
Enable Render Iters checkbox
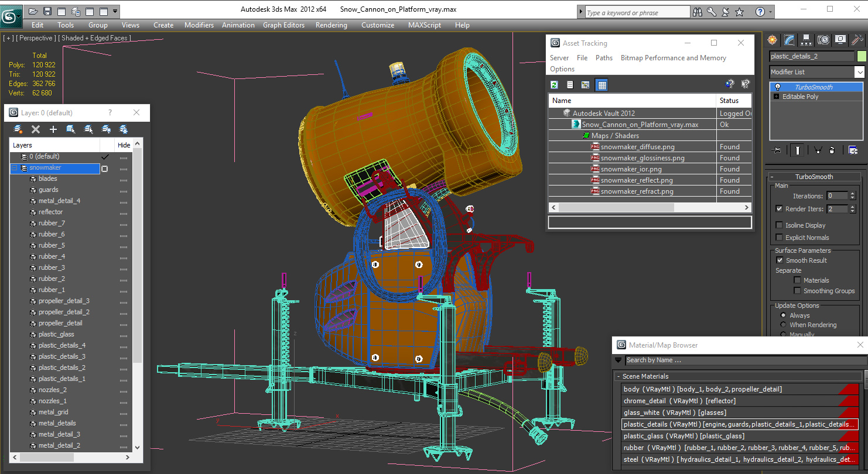779,209
